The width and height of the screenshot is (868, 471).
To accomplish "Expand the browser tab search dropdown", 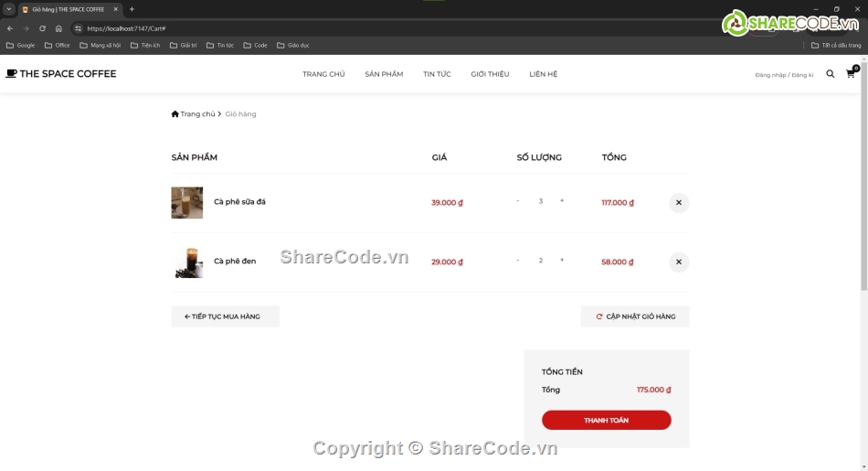I will coord(8,9).
